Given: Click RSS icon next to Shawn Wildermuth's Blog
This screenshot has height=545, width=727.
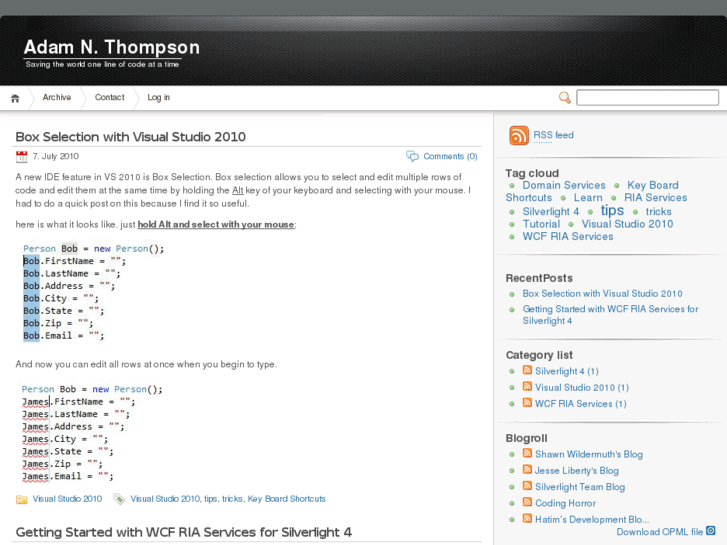Looking at the screenshot, I should 527,453.
